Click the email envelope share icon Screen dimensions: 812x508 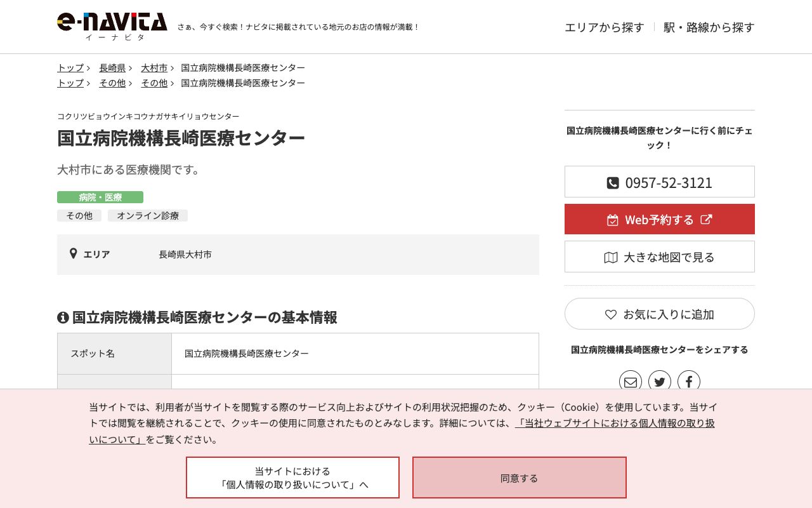[x=631, y=382]
